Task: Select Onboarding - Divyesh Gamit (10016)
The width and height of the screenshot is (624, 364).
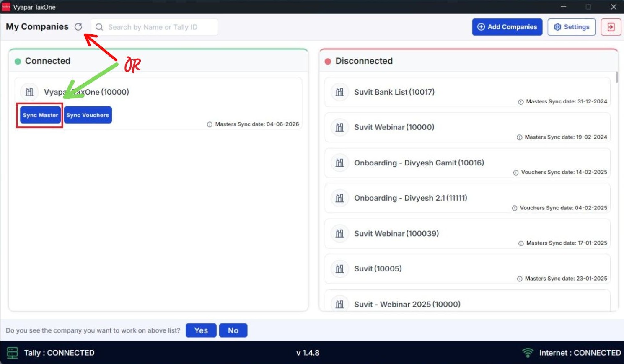Action: (x=467, y=163)
